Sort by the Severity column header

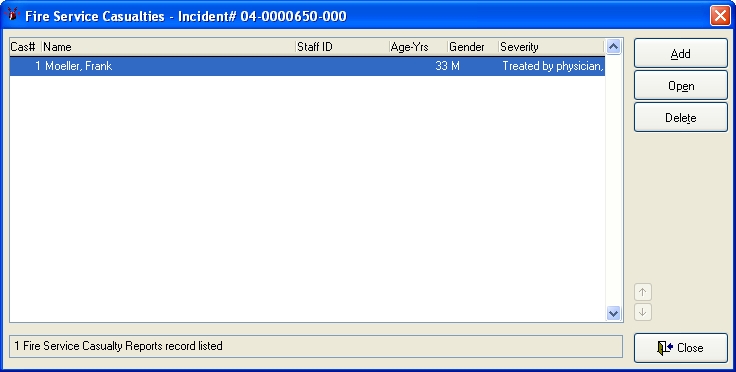click(x=551, y=47)
